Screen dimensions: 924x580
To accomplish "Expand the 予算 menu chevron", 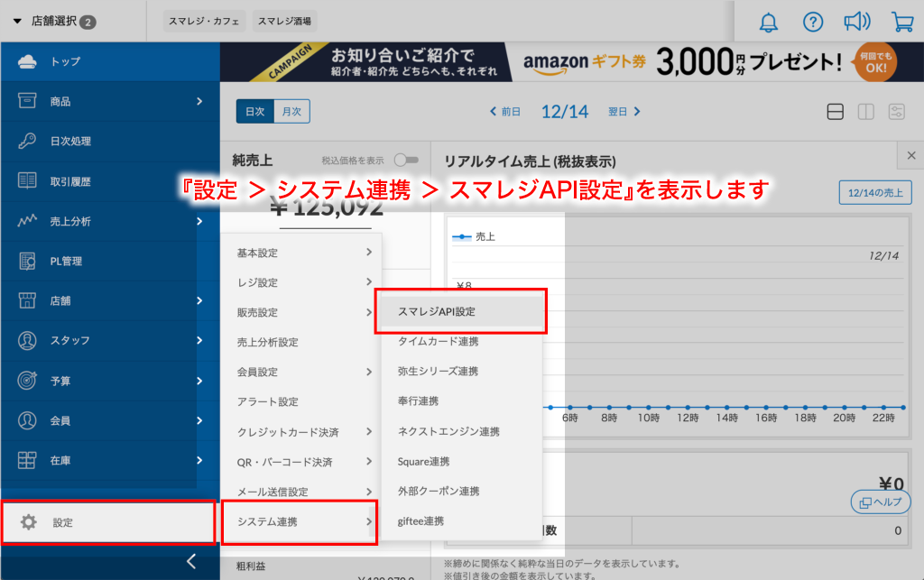I will click(199, 381).
